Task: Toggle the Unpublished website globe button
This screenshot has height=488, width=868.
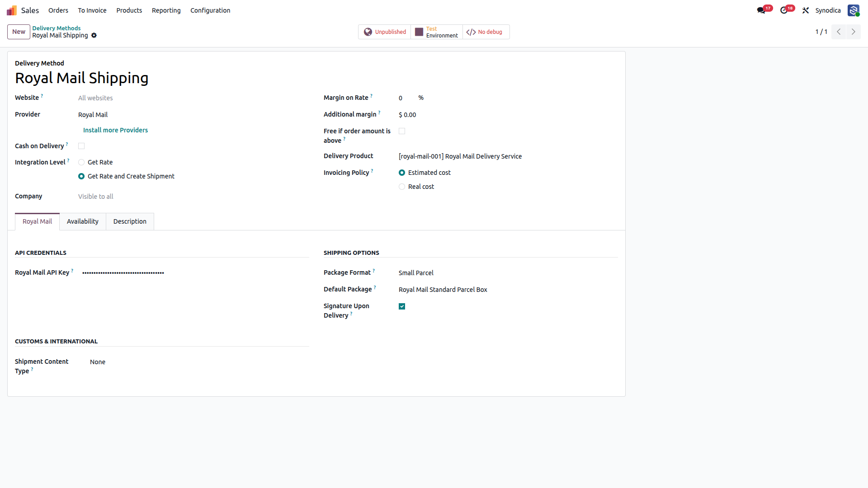Action: tap(385, 32)
